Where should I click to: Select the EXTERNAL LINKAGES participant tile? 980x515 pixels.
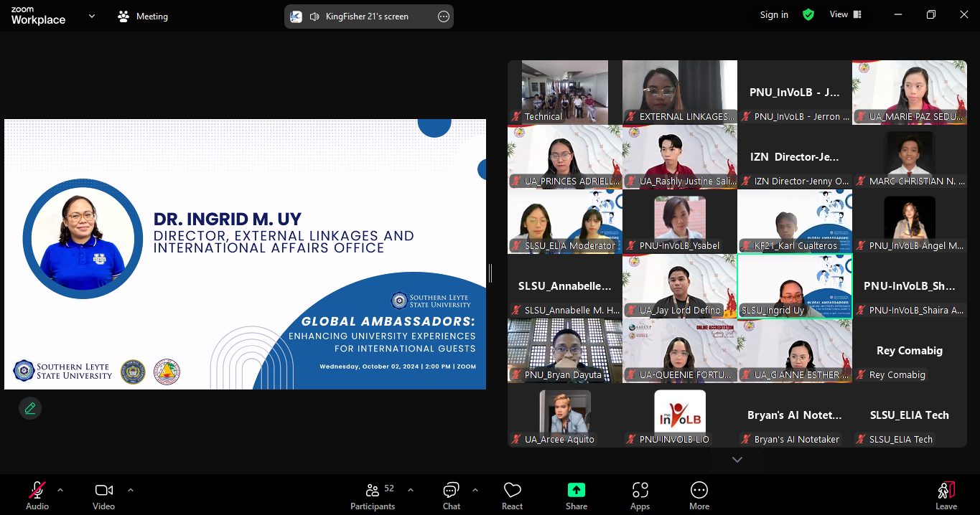click(x=680, y=93)
